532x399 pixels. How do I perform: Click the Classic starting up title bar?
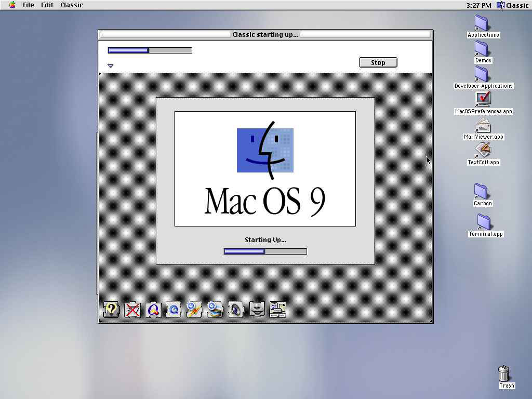[x=265, y=35]
